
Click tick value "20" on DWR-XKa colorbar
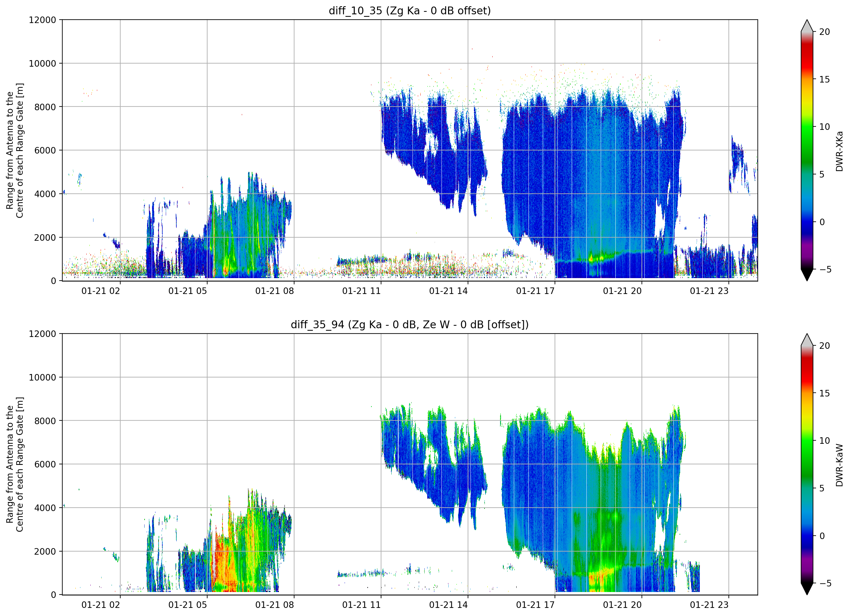click(824, 32)
